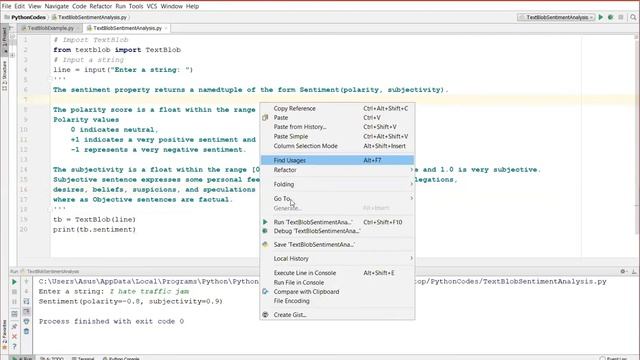Click the Run panel layout icon
The image size is (640, 360).
14,314
